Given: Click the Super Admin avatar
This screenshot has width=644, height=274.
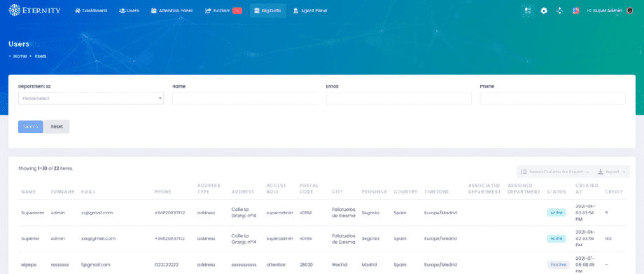Looking at the screenshot, I should (629, 11).
